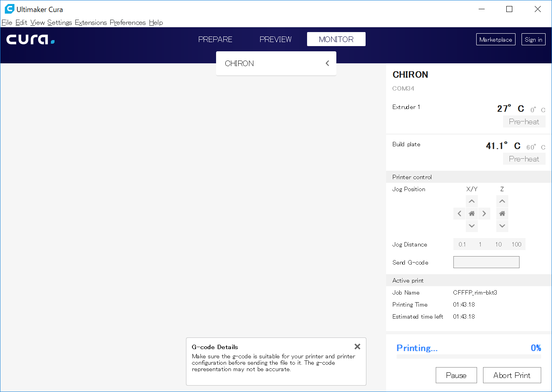The image size is (552, 392).
Task: Jog the print head down on X/Y
Action: (472, 226)
